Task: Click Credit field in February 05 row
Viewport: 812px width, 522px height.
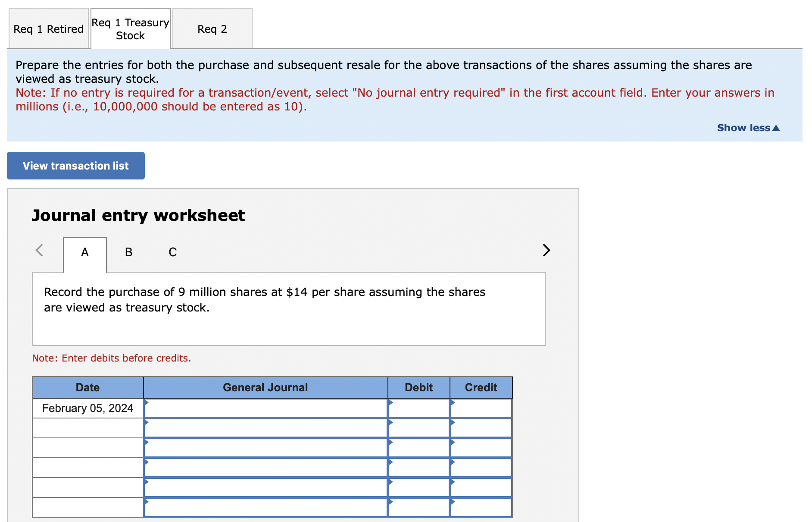Action: point(481,408)
